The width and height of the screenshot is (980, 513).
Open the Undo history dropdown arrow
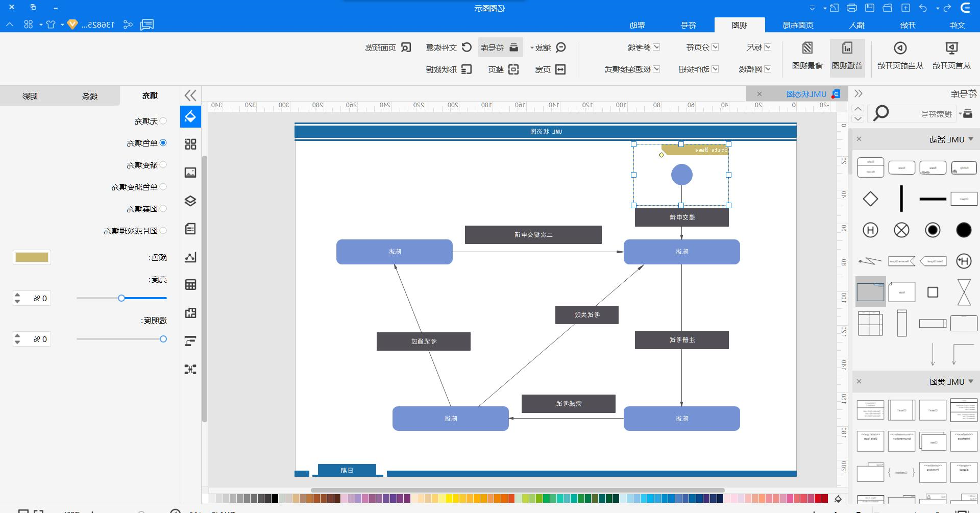938,8
